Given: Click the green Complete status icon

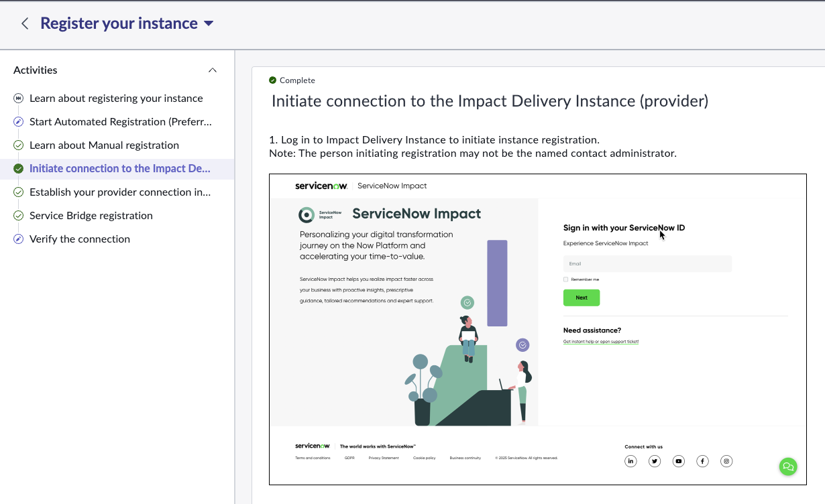Looking at the screenshot, I should pos(272,80).
